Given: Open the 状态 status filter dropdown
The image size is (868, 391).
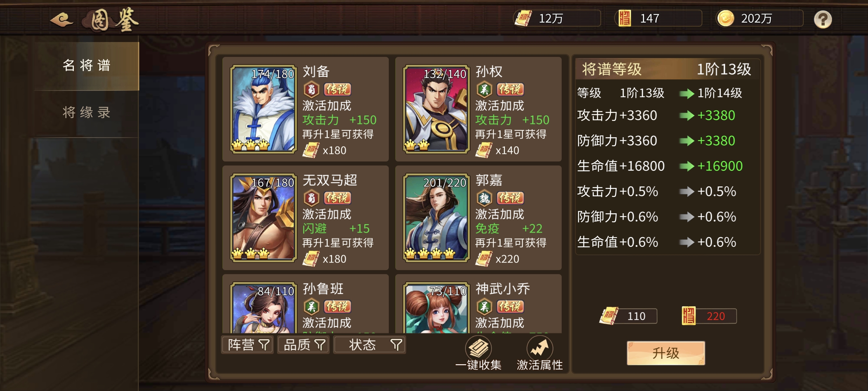Looking at the screenshot, I should tap(370, 345).
